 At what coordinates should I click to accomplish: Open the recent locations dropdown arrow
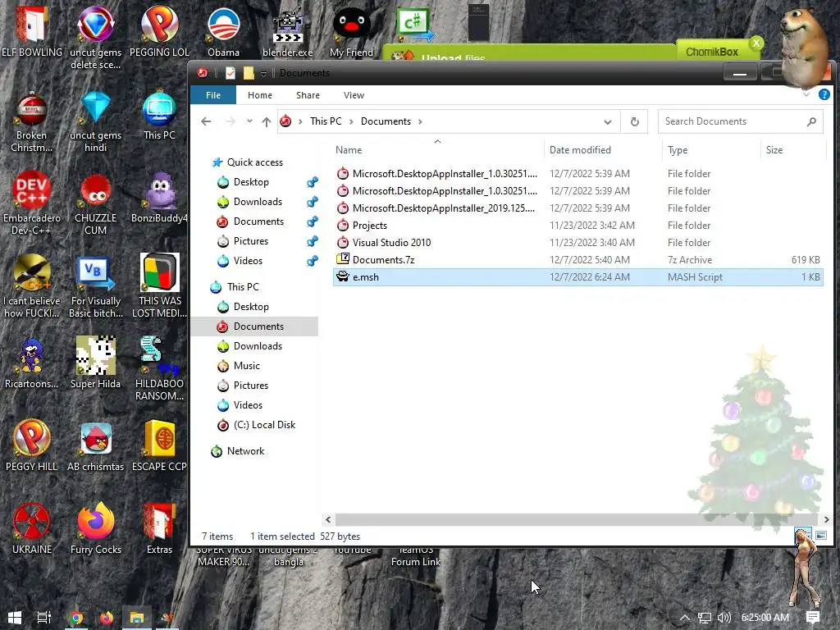coord(249,121)
